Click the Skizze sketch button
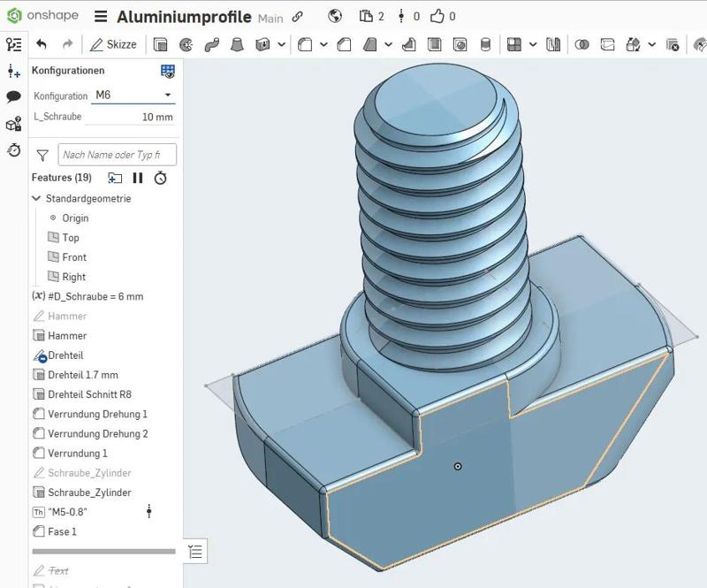 click(112, 44)
